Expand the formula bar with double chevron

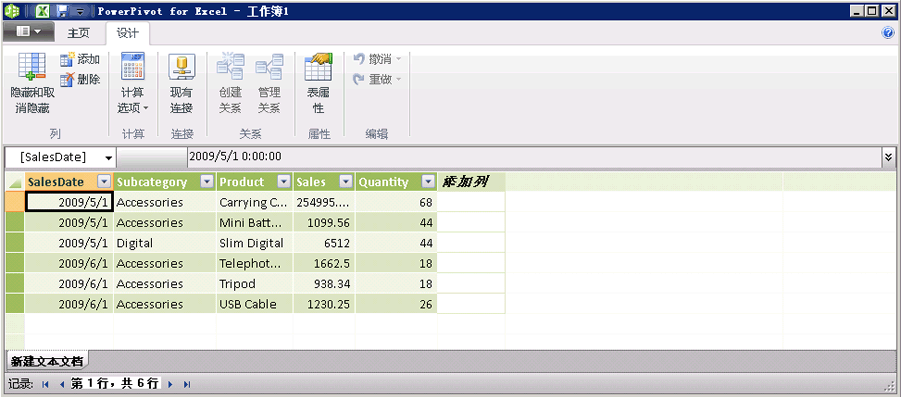[889, 156]
